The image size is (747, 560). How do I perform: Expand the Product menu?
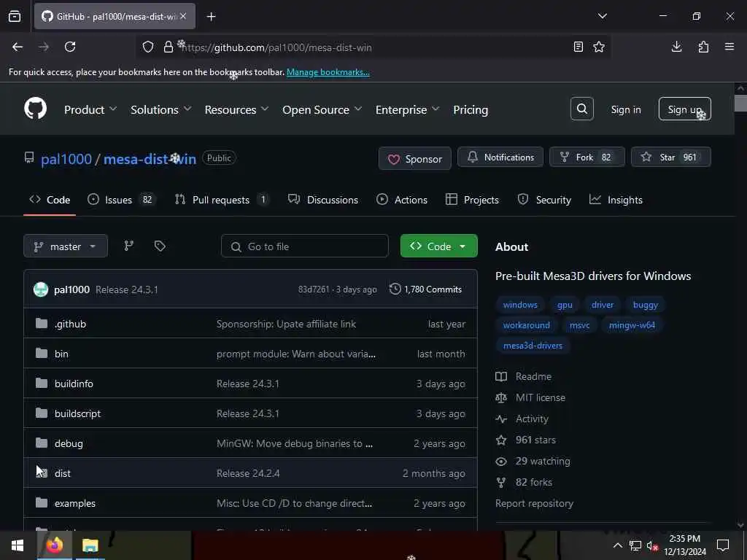coord(90,109)
